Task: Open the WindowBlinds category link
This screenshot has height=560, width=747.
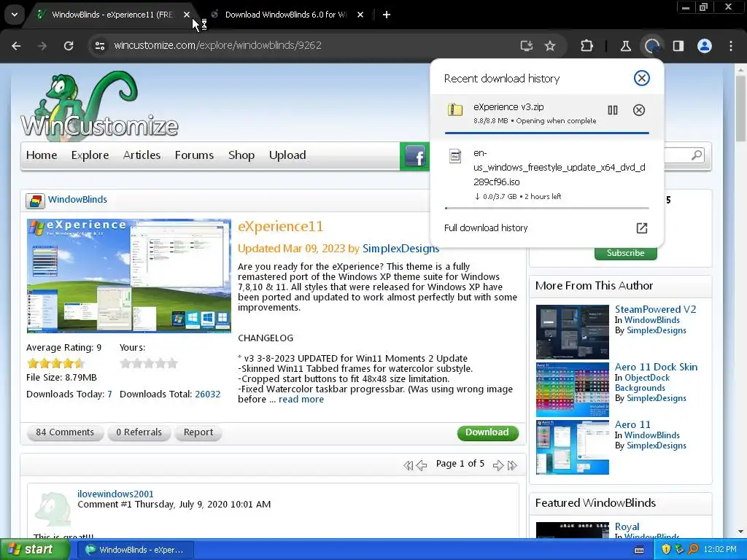Action: [x=77, y=200]
